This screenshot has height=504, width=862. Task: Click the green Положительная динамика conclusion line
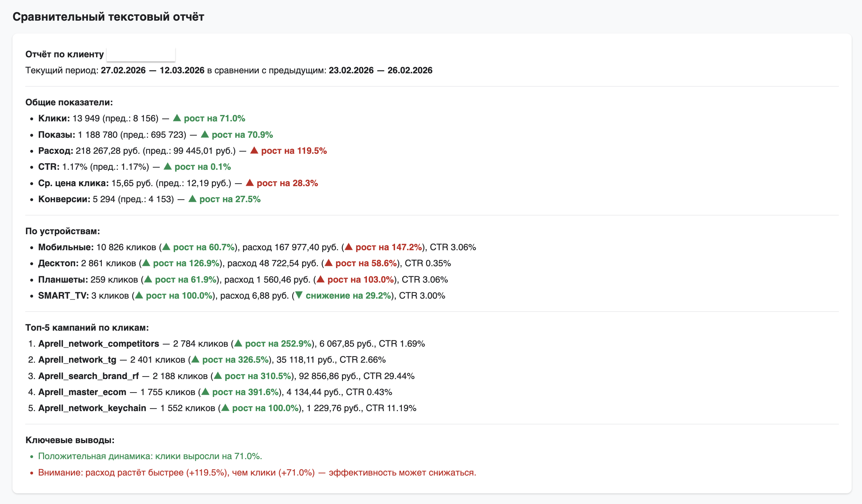click(150, 456)
